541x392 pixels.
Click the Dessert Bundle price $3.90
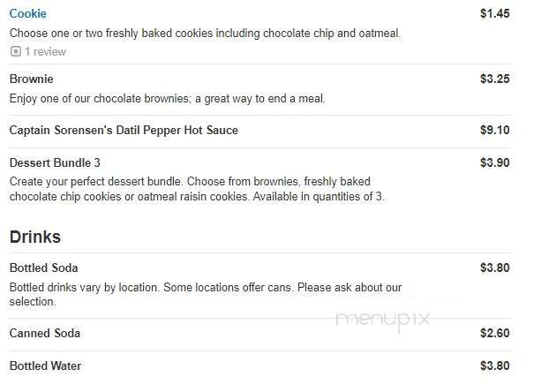point(494,163)
